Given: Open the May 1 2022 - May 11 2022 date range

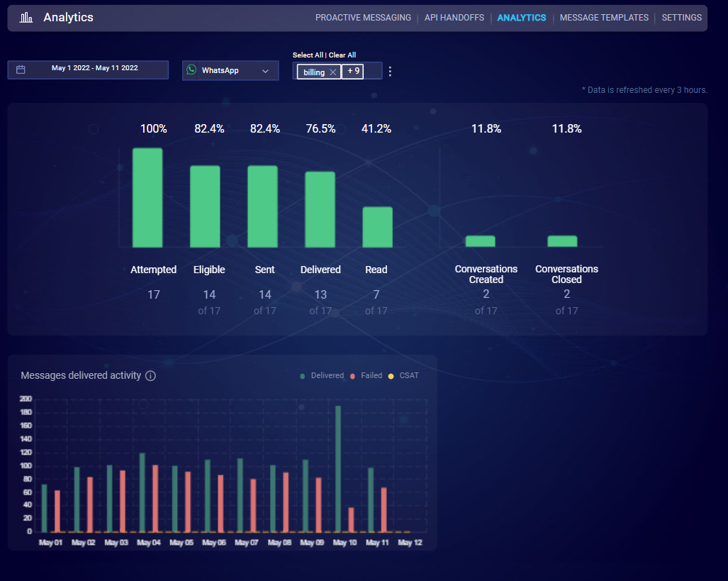Looking at the screenshot, I should [88, 70].
